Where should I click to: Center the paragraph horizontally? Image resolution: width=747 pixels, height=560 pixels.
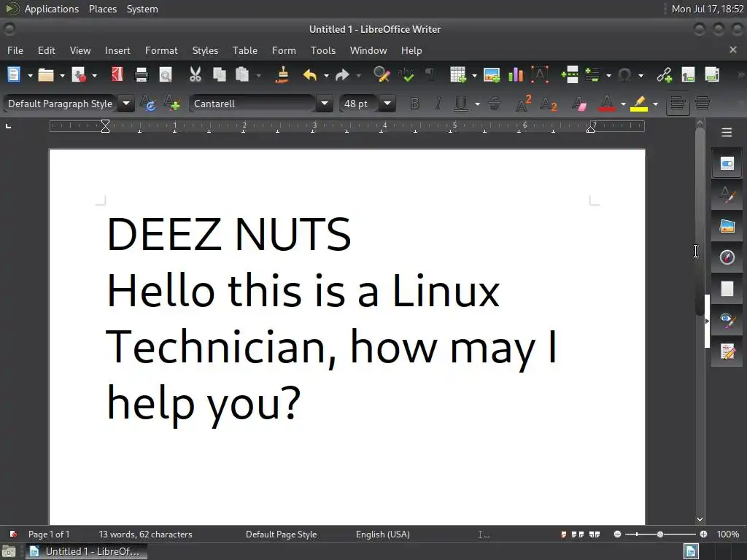pos(703,104)
